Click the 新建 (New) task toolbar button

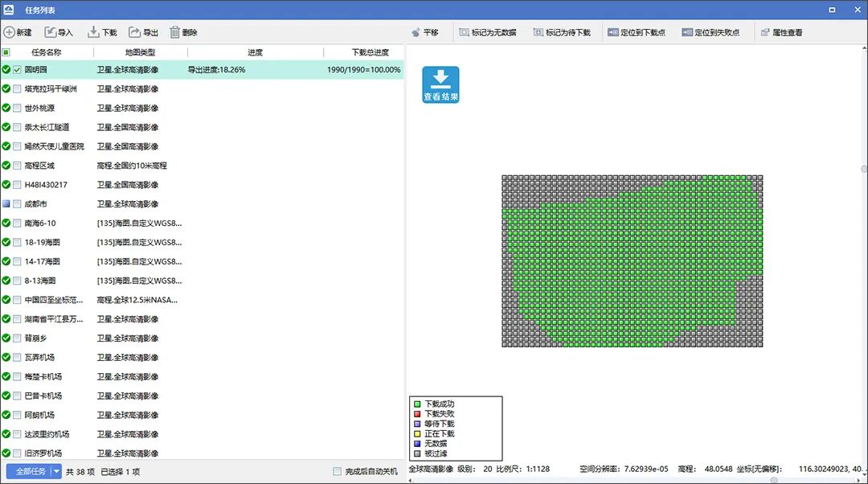[x=18, y=32]
